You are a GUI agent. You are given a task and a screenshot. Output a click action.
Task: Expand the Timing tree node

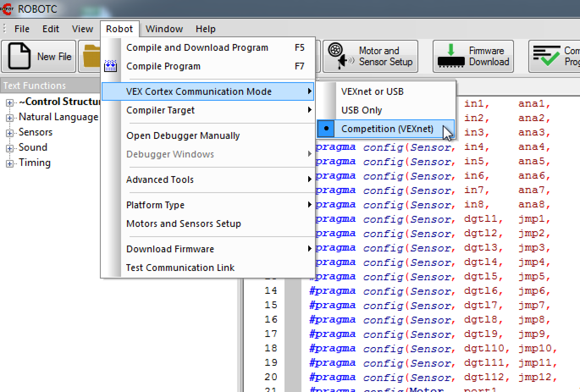9,163
